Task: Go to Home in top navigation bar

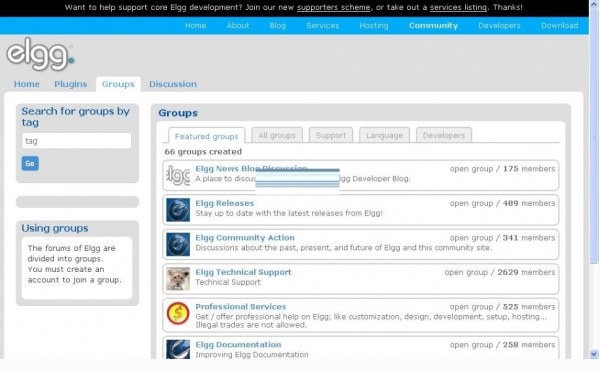Action: (x=196, y=26)
